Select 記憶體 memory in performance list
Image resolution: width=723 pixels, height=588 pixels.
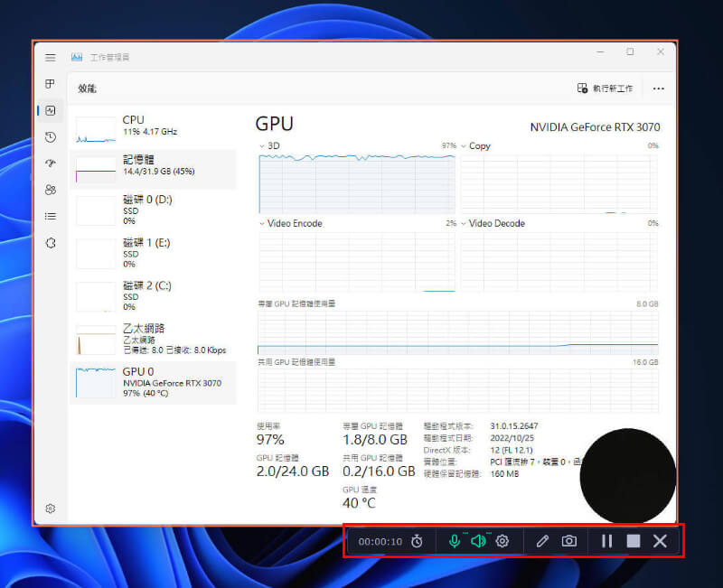(x=153, y=168)
